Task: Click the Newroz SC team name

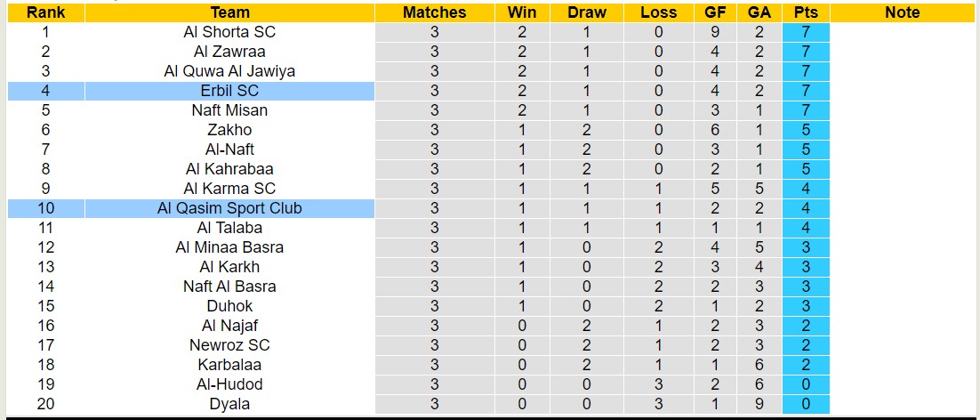Action: click(229, 345)
